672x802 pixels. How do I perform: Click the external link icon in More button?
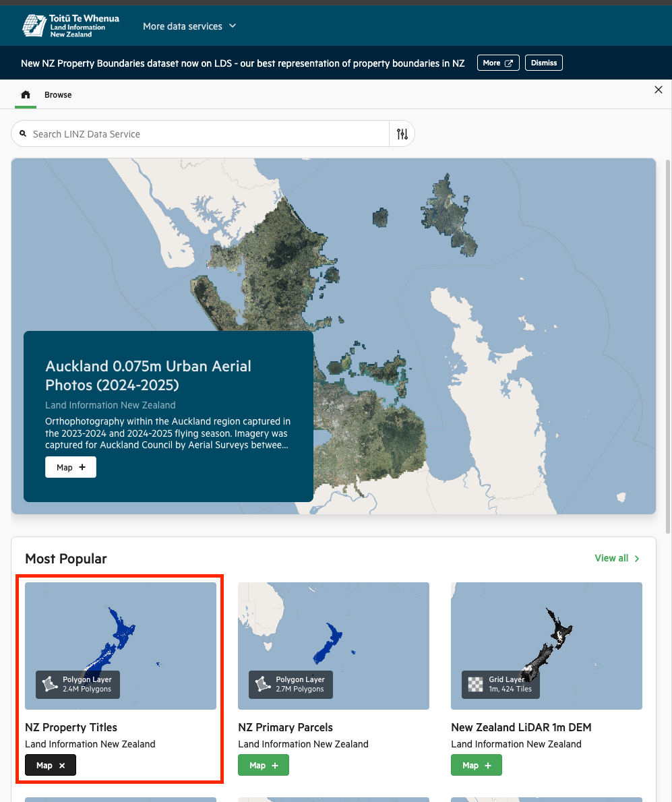509,63
